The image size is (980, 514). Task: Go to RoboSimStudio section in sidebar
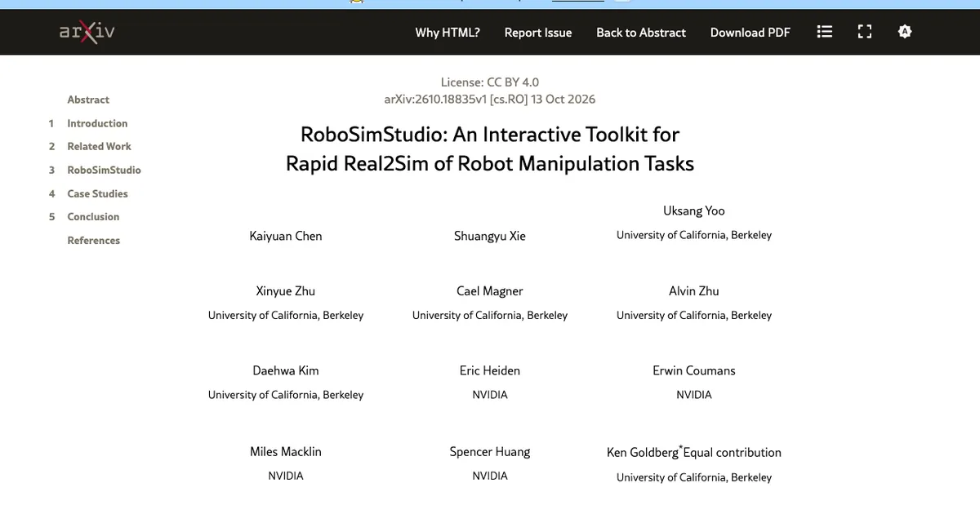[x=104, y=170]
